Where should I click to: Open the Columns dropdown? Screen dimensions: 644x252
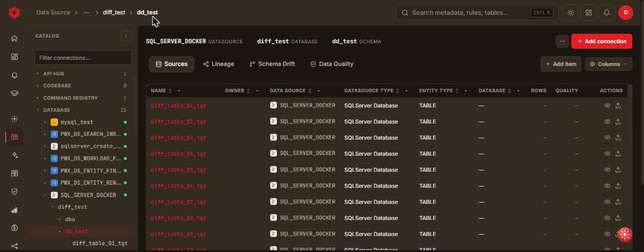pyautogui.click(x=608, y=64)
